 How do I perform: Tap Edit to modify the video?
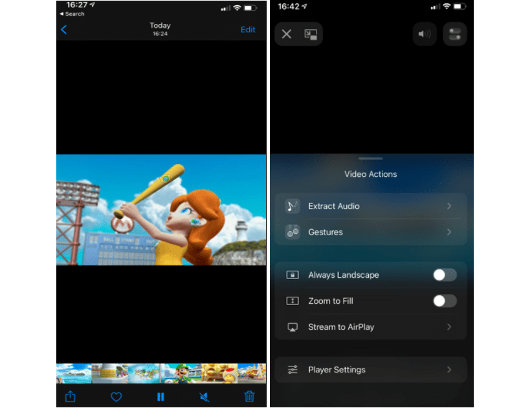click(248, 29)
